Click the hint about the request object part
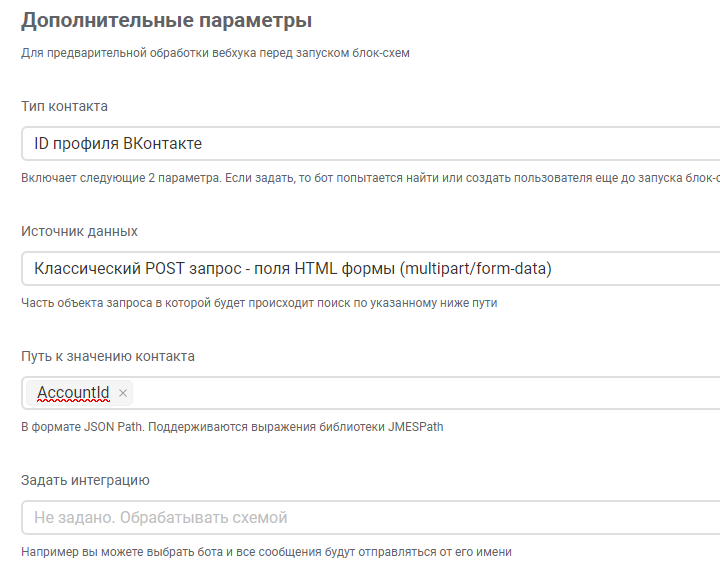720x582 pixels. pos(259,303)
